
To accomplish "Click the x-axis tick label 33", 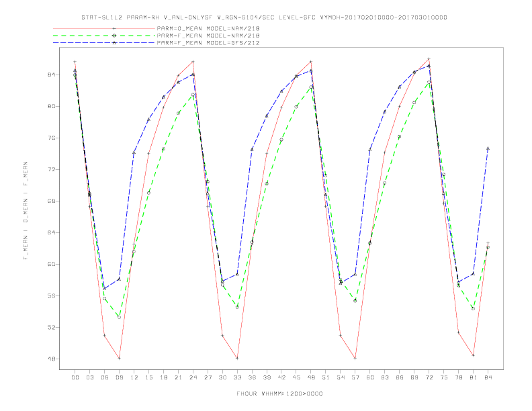I will click(x=237, y=377).
